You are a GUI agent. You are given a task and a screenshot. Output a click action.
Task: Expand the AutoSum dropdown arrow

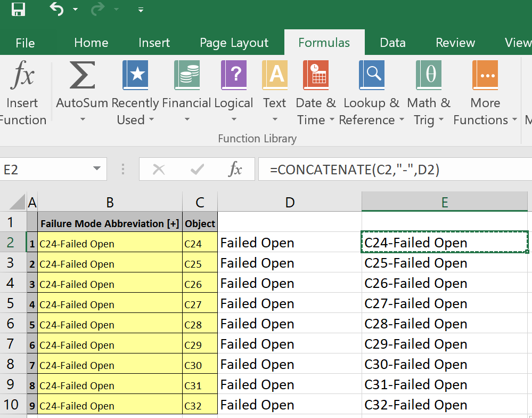click(83, 119)
